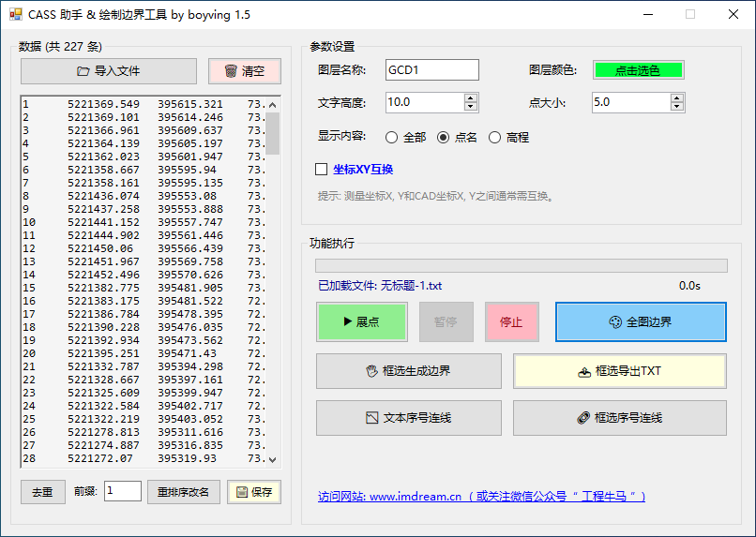
Task: Click the 去重 button
Action: (x=43, y=492)
